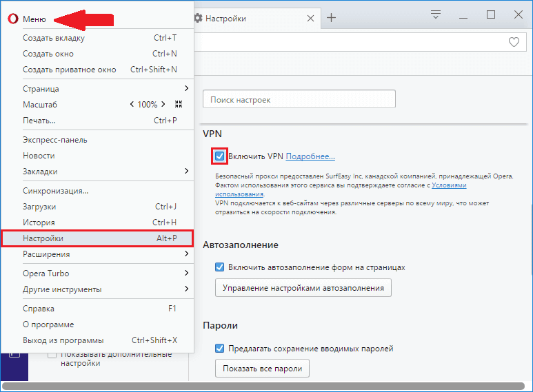533x392 pixels.
Task: Open Загрузки from menu
Action: click(97, 207)
